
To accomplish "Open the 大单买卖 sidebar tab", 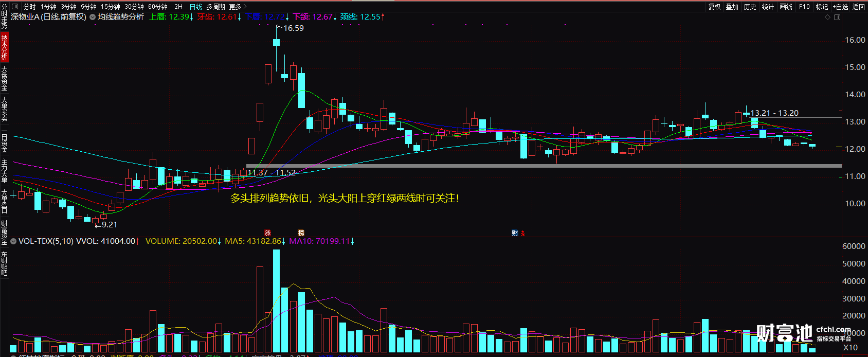I will (x=4, y=109).
